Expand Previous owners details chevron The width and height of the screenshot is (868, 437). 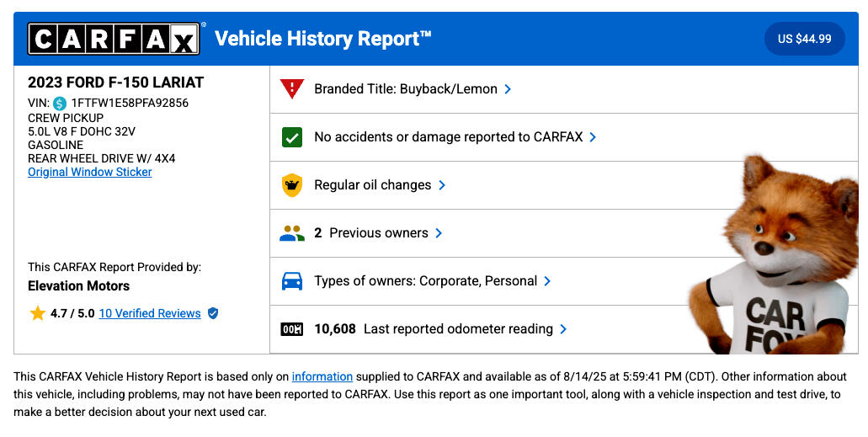click(x=439, y=233)
